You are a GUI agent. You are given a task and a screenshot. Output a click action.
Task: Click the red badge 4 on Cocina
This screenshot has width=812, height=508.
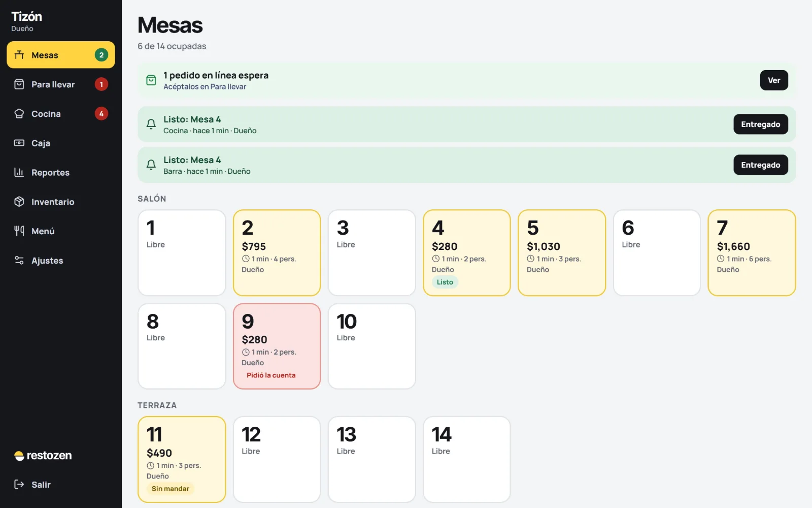[x=101, y=114]
